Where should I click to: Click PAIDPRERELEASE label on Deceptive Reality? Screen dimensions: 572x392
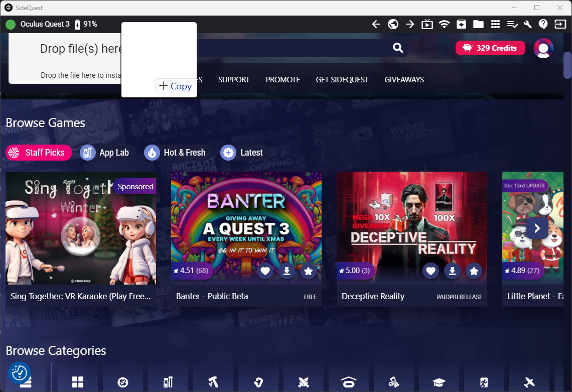pos(460,297)
